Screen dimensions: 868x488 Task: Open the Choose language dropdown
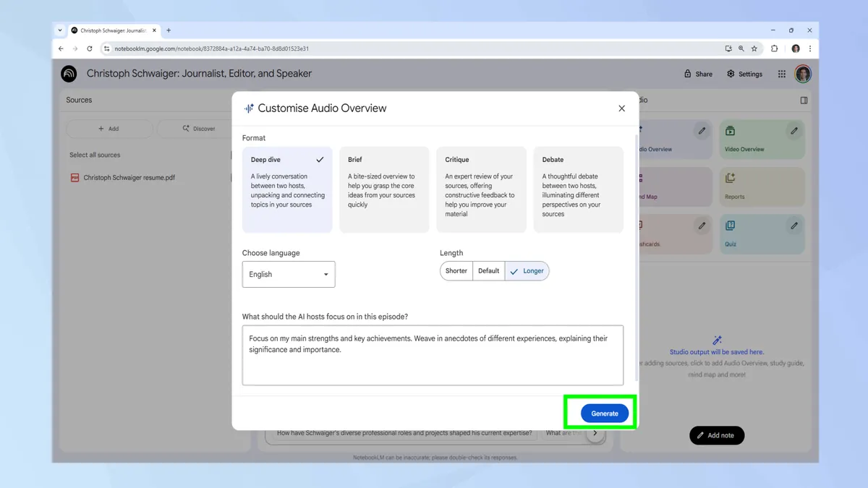tap(288, 275)
